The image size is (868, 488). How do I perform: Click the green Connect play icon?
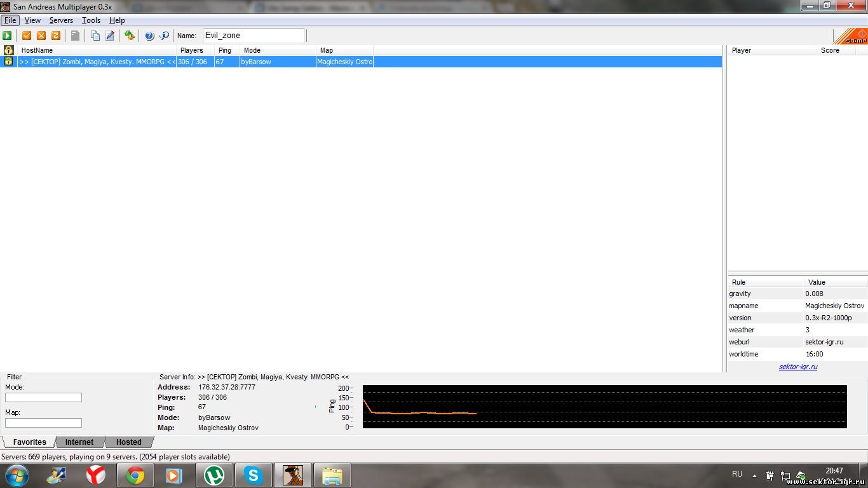(7, 36)
